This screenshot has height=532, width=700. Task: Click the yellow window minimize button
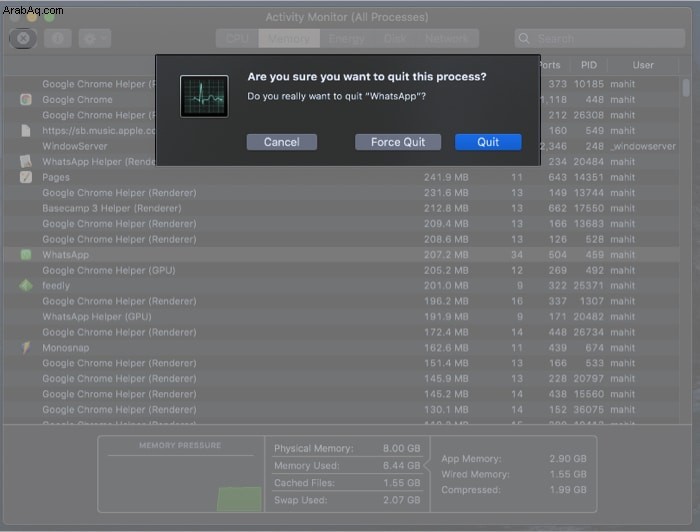(31, 17)
